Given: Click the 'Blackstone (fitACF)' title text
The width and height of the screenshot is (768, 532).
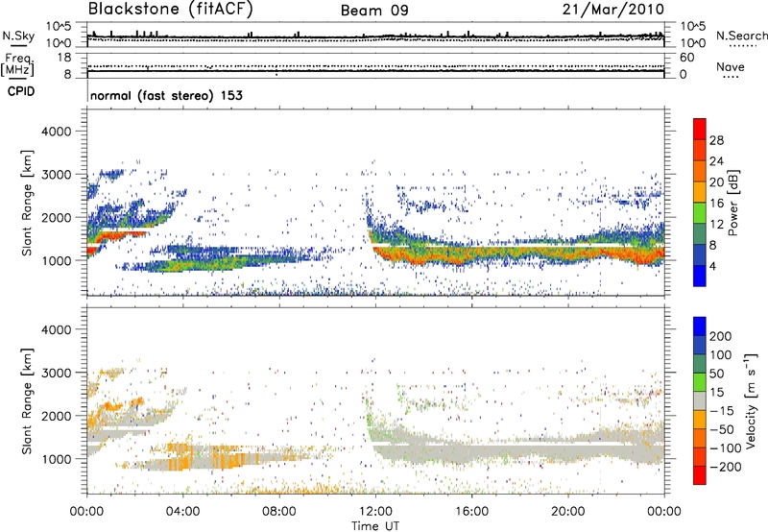Looking at the screenshot, I should (x=171, y=9).
